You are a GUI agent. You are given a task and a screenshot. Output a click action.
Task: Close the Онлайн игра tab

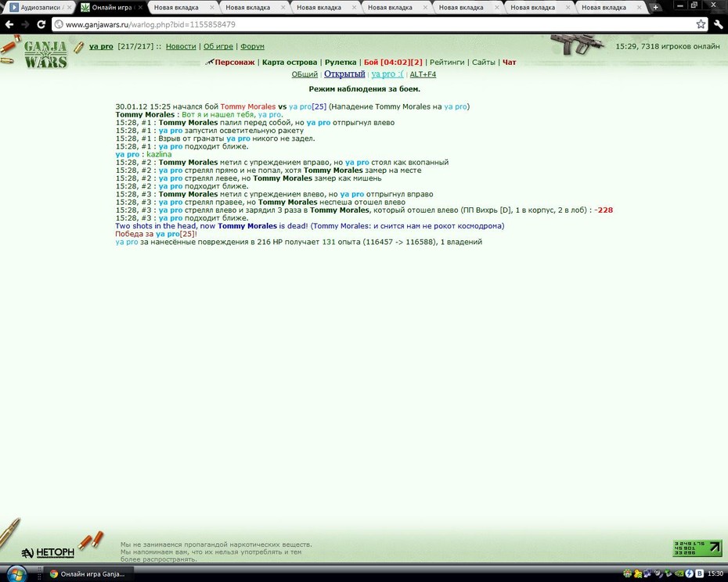tap(140, 7)
